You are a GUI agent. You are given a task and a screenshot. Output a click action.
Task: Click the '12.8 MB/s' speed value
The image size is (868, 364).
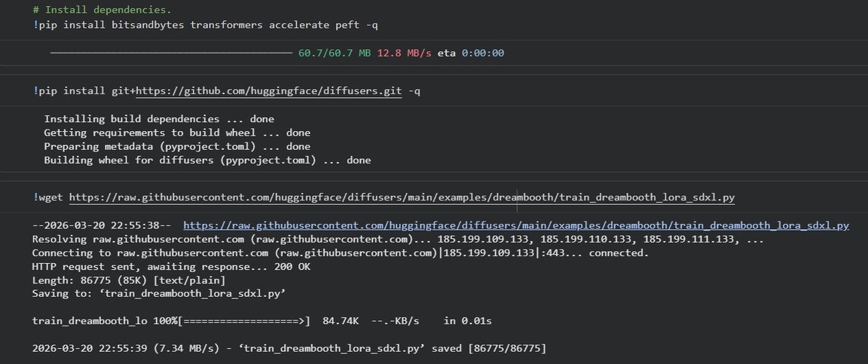(404, 54)
